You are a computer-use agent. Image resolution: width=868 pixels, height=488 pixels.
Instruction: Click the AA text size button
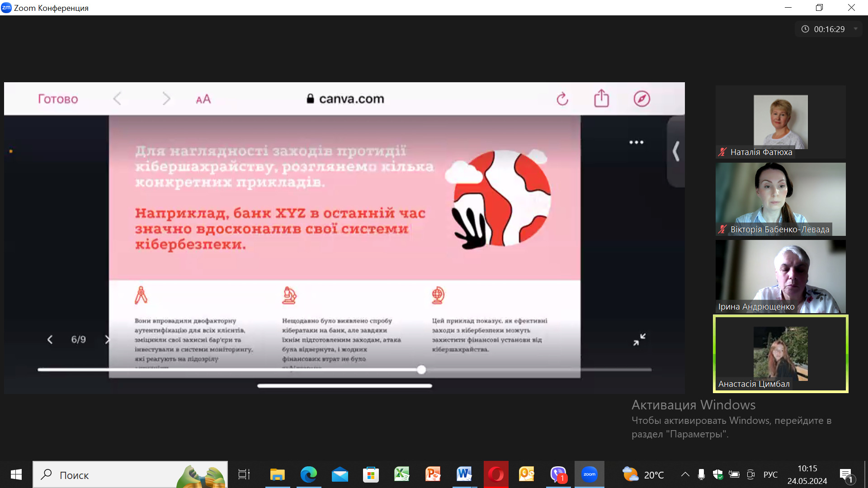tap(203, 99)
